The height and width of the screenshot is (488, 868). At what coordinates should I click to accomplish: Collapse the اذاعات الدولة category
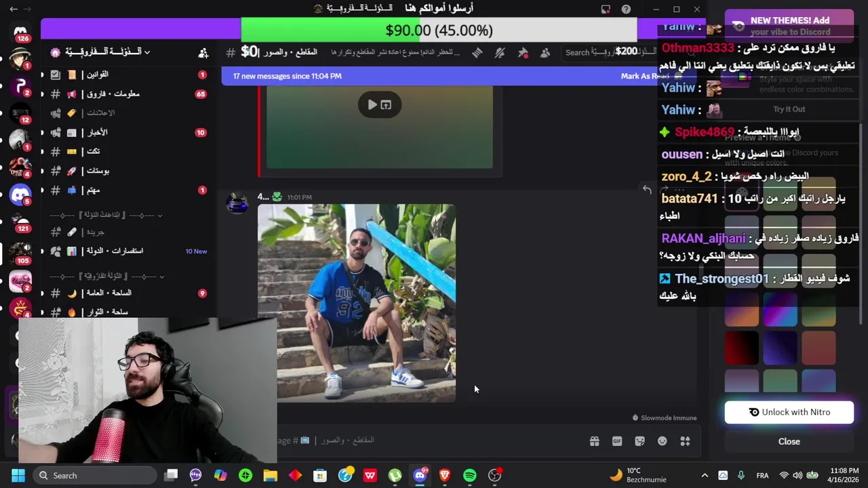106,216
